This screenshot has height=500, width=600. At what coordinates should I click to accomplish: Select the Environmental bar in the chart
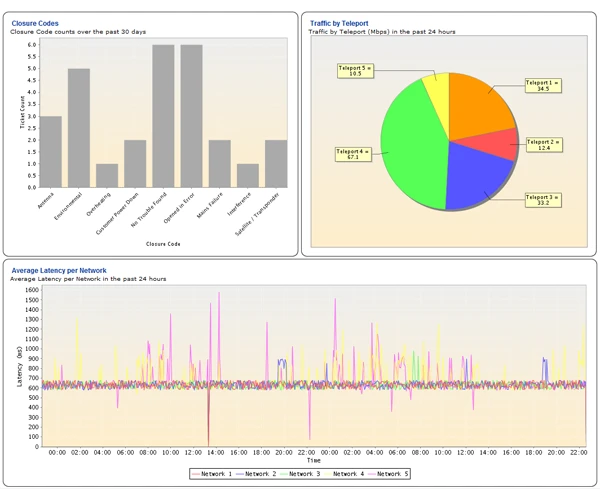click(x=79, y=128)
